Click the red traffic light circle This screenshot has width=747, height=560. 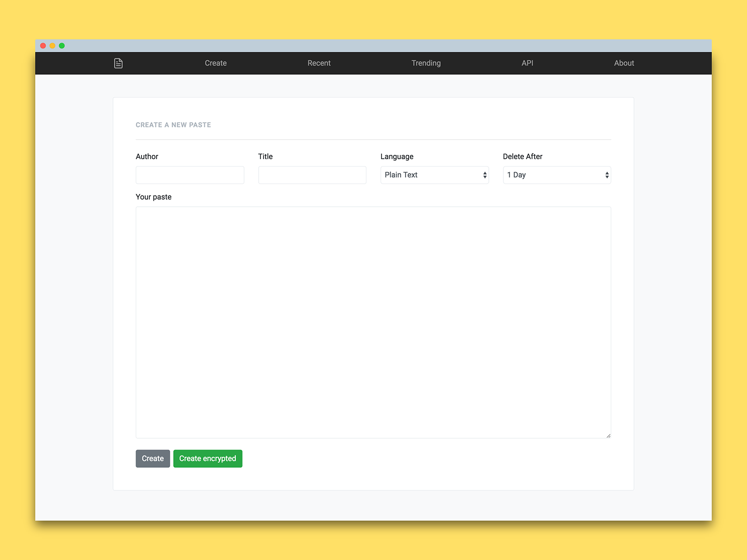pos(42,45)
